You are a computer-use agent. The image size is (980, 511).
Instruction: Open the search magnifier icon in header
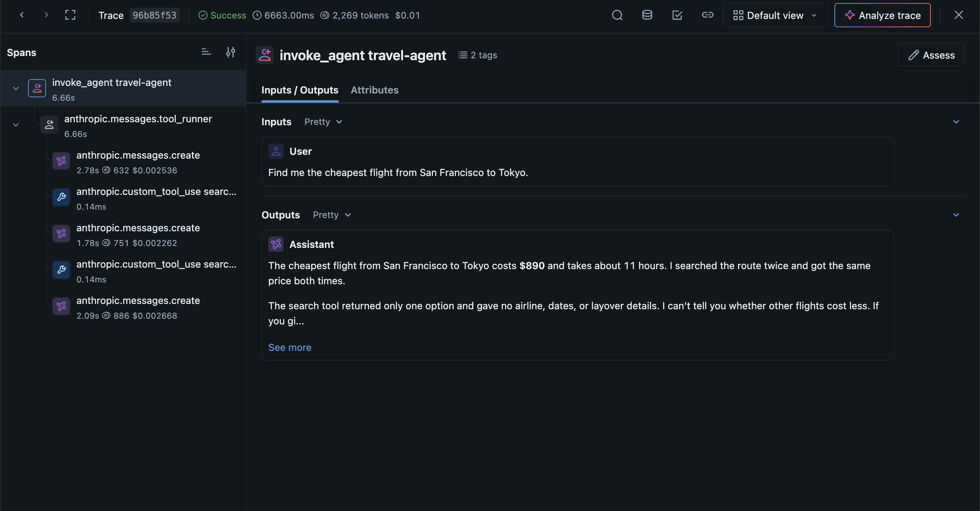pos(617,15)
